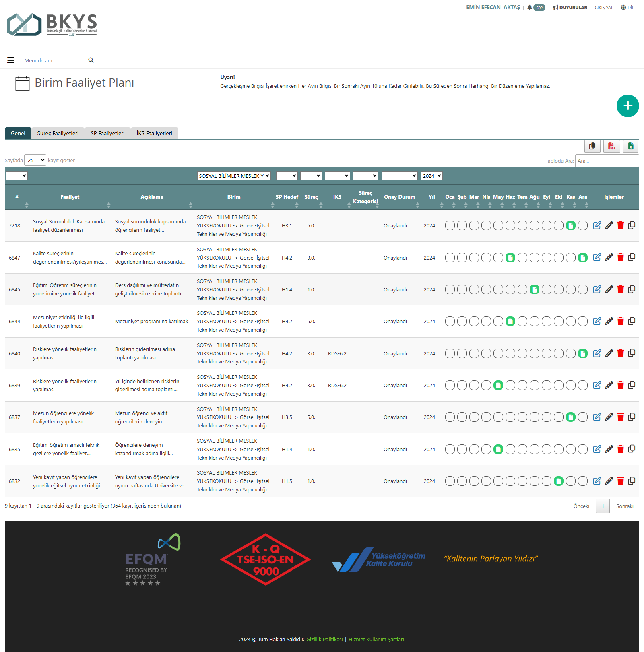
Task: Toggle the January circle for activity 6840
Action: tap(450, 354)
